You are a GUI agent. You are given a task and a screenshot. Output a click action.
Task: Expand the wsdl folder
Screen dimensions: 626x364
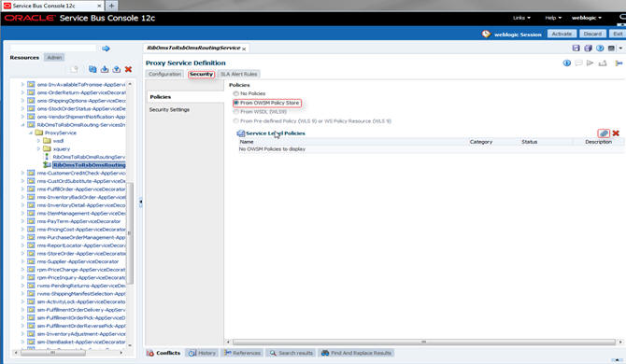click(x=38, y=141)
